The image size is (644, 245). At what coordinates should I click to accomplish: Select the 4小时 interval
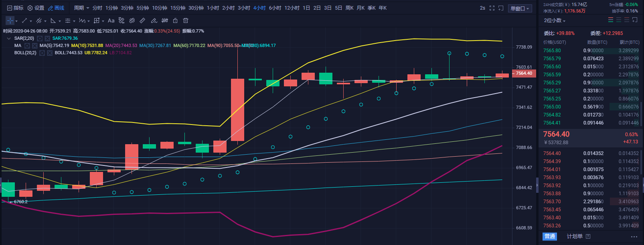pyautogui.click(x=259, y=8)
